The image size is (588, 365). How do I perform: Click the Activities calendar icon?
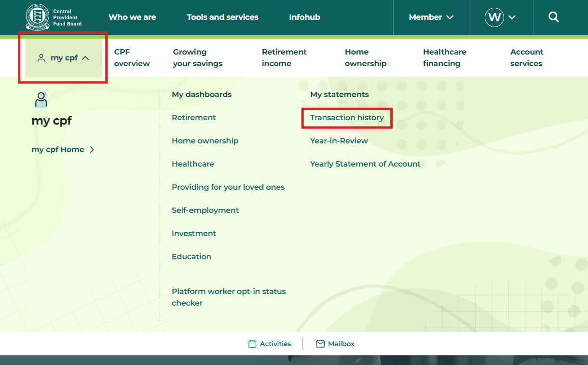coord(252,344)
